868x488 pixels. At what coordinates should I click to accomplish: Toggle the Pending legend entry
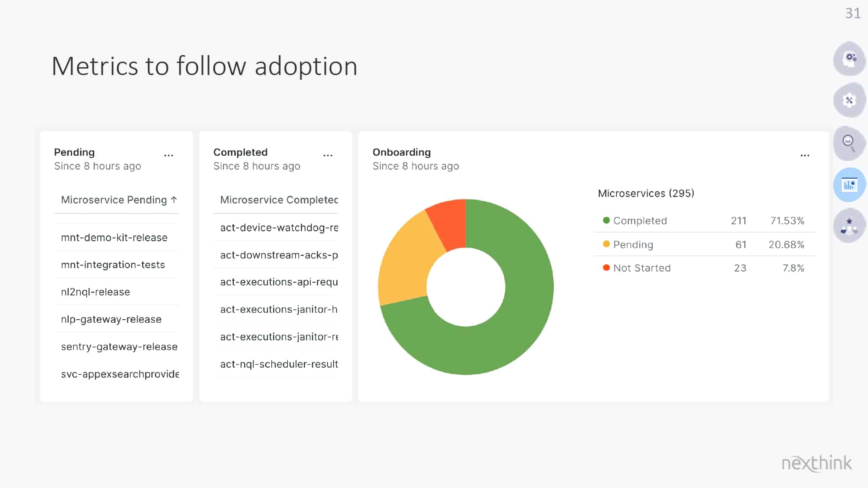628,245
